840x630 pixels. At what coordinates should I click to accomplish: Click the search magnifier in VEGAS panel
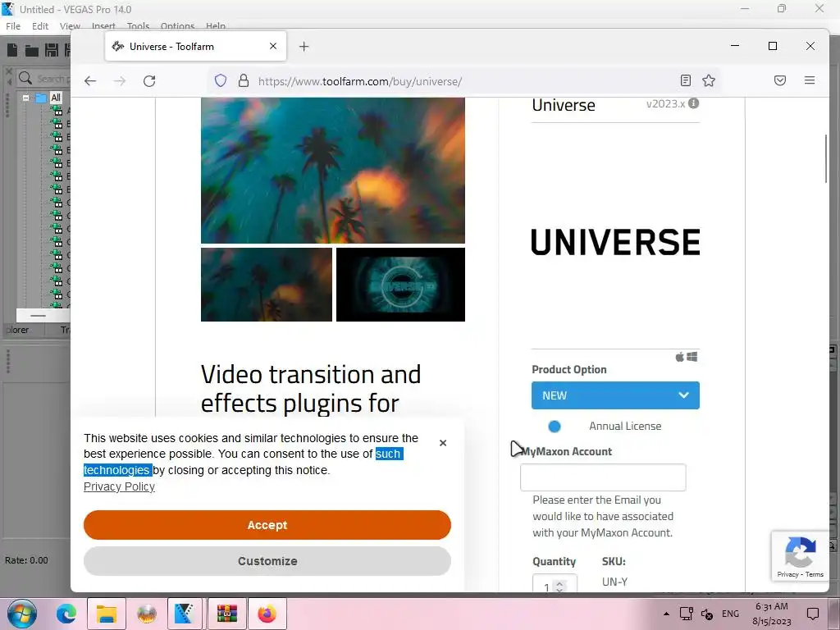click(x=25, y=78)
